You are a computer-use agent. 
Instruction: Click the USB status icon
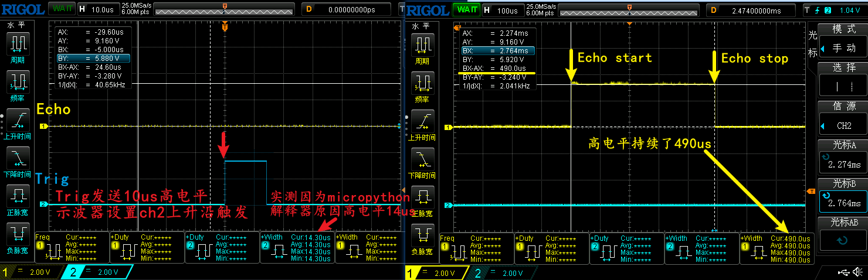pos(844,272)
